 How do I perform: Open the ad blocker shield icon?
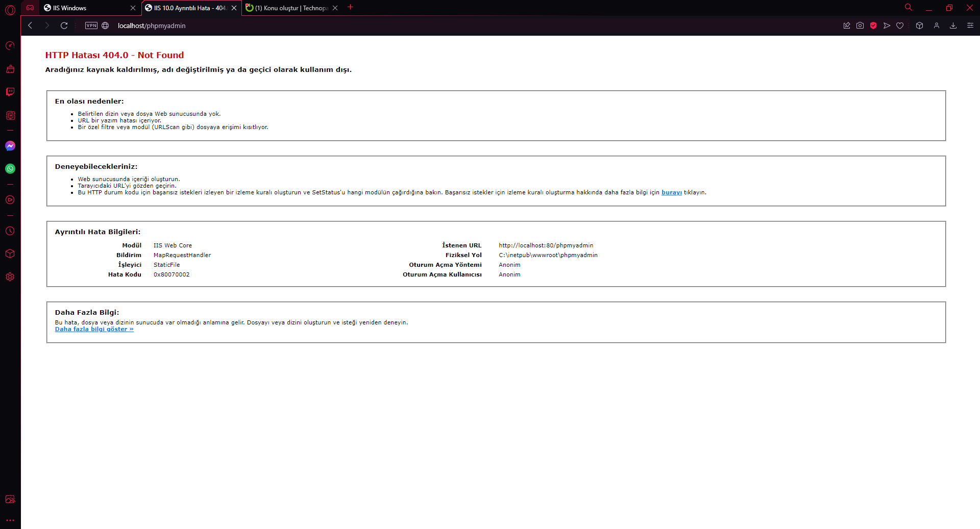873,26
